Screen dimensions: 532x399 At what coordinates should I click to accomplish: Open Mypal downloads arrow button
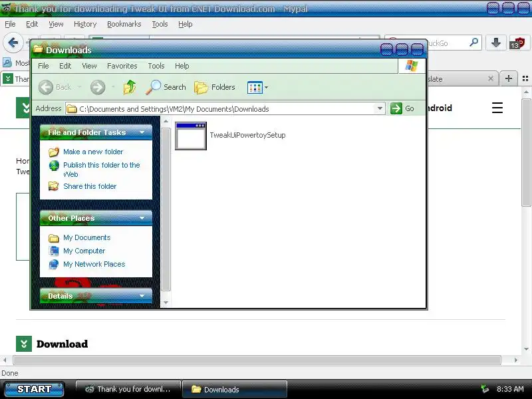pos(496,43)
